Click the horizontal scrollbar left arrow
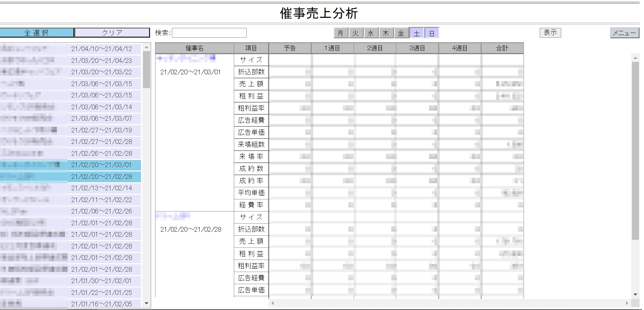Image resolution: width=644 pixels, height=310 pixels. [273, 303]
